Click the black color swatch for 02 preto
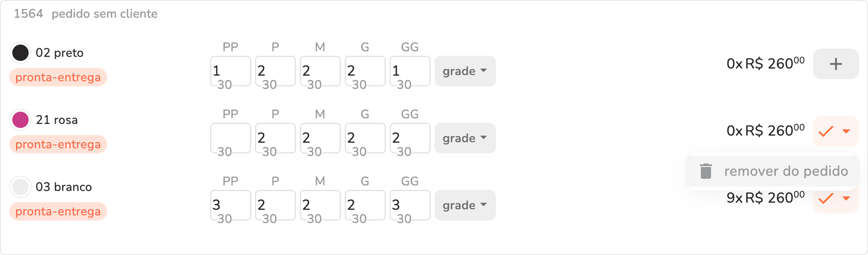This screenshot has height=255, width=868. click(x=20, y=53)
